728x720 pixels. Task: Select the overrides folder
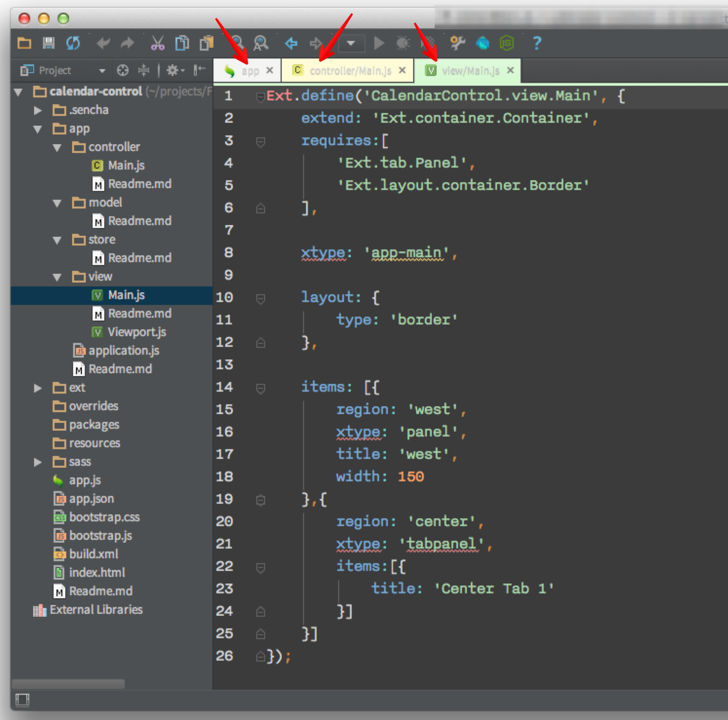(x=86, y=406)
